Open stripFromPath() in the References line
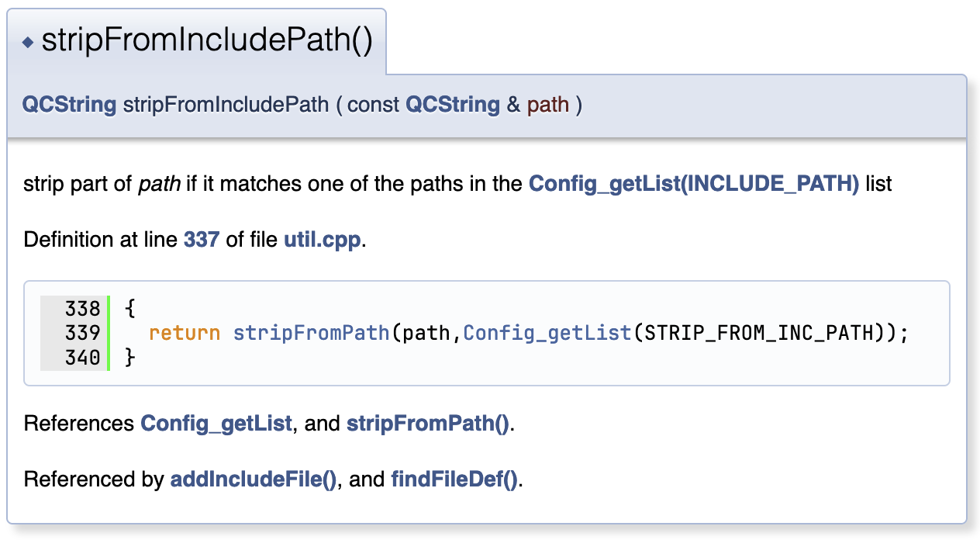This screenshot has width=980, height=540. pyautogui.click(x=428, y=424)
